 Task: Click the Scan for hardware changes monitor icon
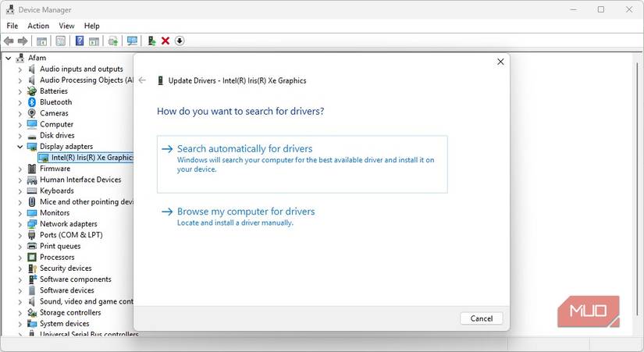[132, 41]
